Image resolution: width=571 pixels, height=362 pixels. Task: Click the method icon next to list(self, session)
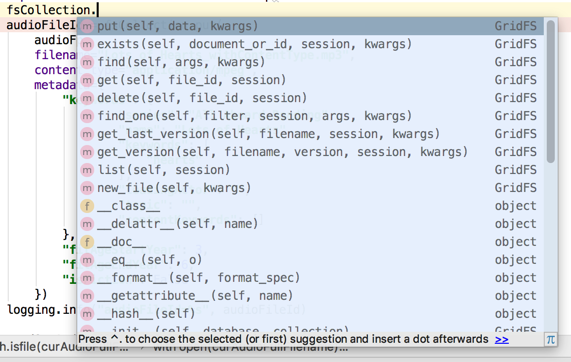[87, 170]
